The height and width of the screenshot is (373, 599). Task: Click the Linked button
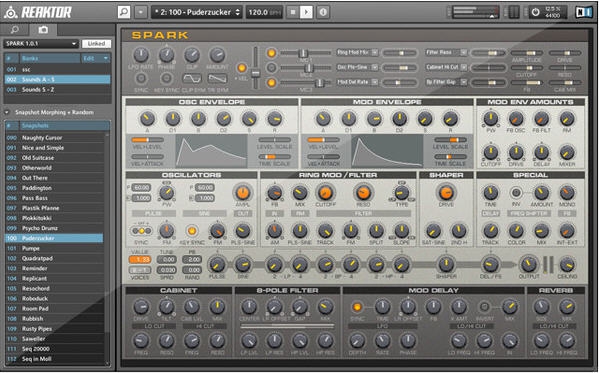[x=96, y=44]
